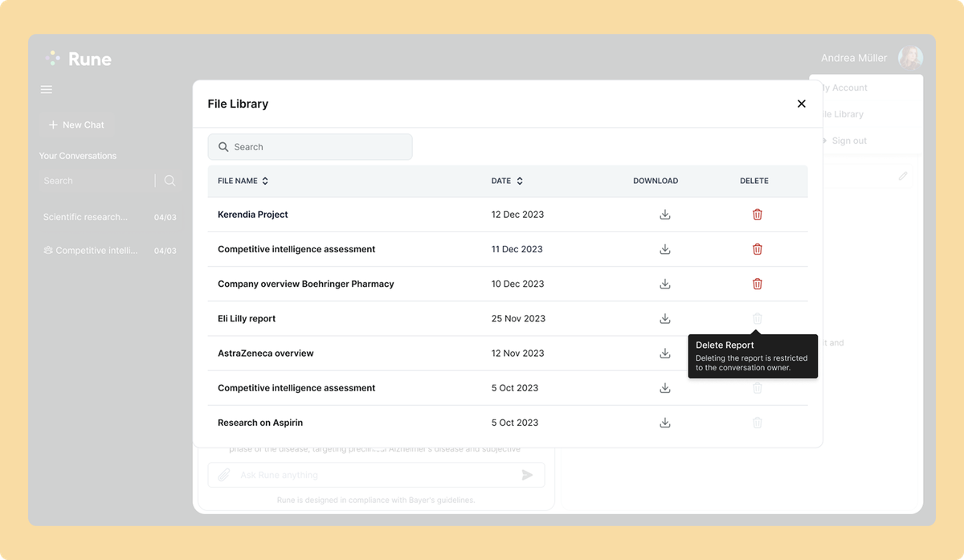The image size is (964, 560).
Task: Open the hamburger menu in the sidebar
Action: pyautogui.click(x=47, y=89)
